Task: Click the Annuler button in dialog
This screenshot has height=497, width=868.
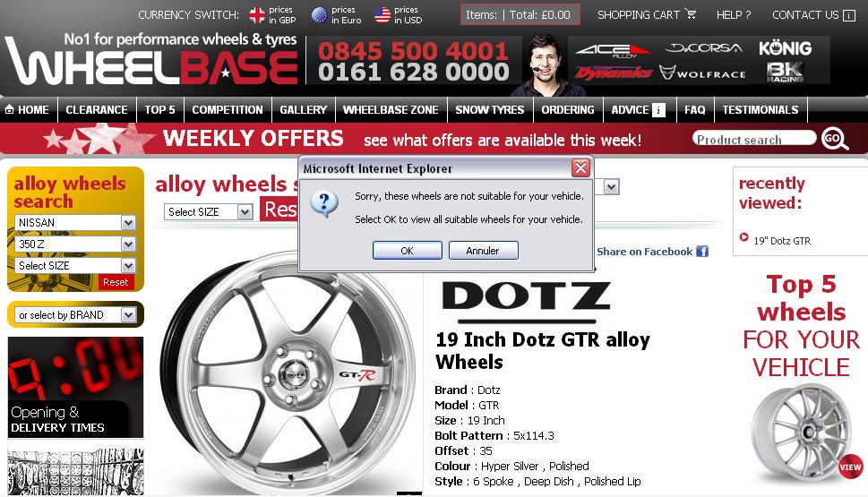Action: pos(484,250)
